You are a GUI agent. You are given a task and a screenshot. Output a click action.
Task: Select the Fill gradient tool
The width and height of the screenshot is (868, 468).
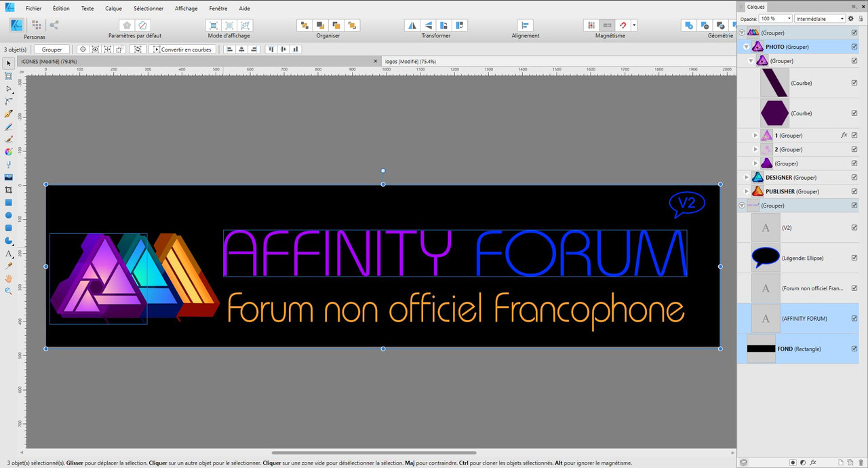[9, 152]
